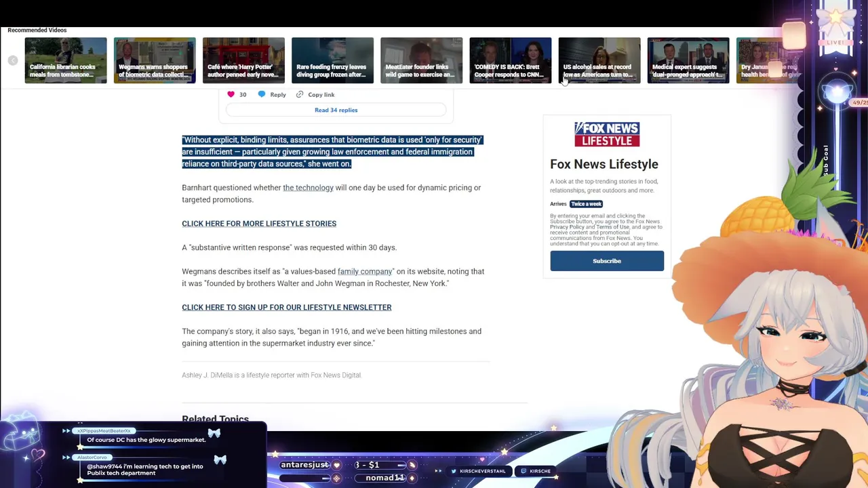Click the 'began in 1916' paragraph
The image size is (868, 488).
332,337
